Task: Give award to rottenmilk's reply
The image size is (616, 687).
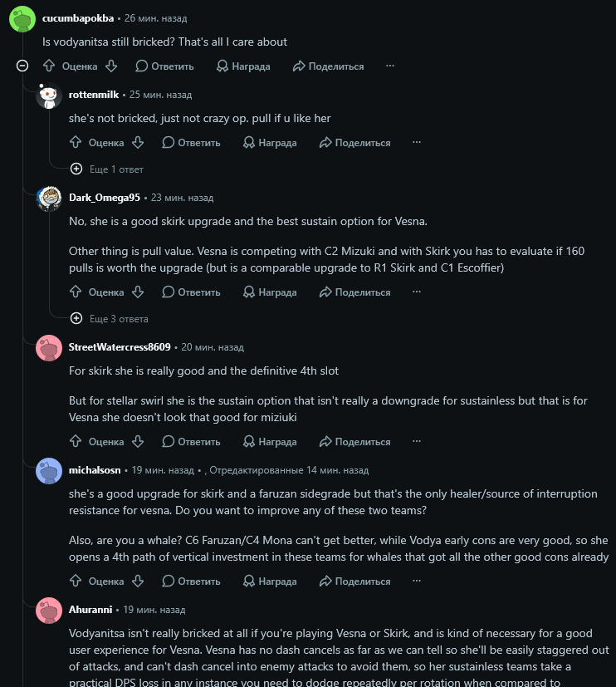Action: (x=270, y=143)
